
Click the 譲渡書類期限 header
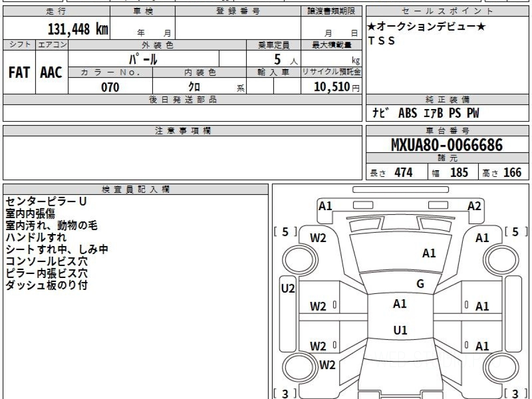(x=331, y=12)
